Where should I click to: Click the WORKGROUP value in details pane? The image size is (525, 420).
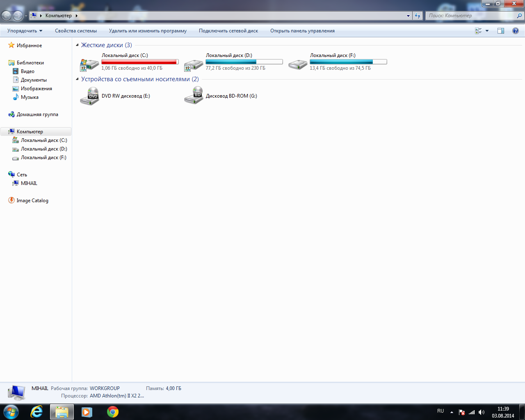point(105,388)
